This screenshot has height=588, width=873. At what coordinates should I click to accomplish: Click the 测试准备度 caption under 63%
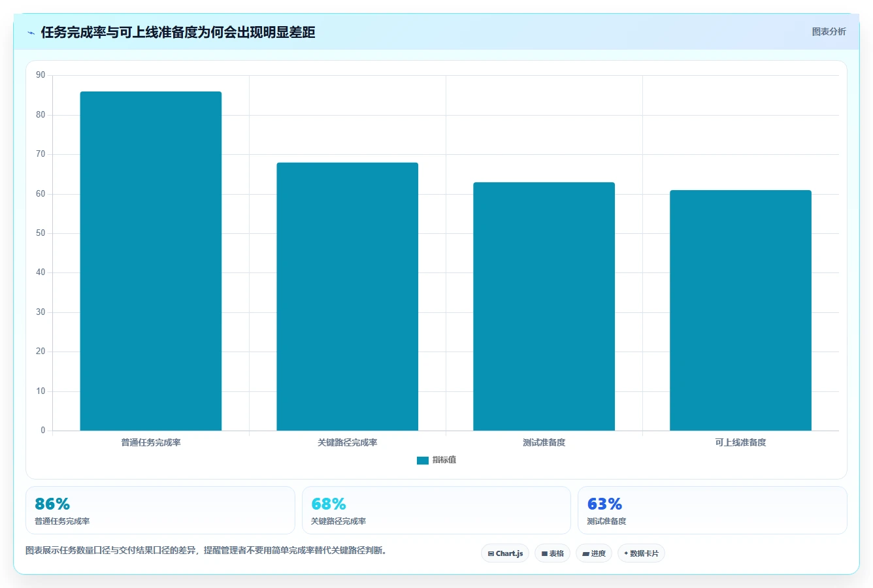[x=606, y=521]
